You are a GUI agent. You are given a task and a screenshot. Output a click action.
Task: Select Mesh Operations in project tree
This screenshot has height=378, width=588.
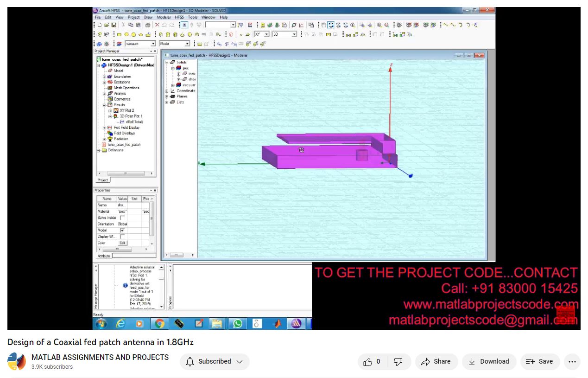tap(126, 88)
